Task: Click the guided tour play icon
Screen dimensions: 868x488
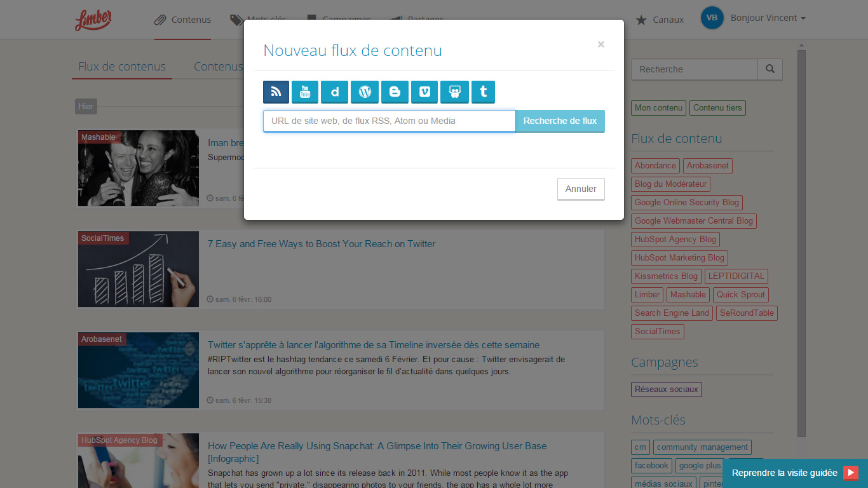Action: [x=851, y=473]
